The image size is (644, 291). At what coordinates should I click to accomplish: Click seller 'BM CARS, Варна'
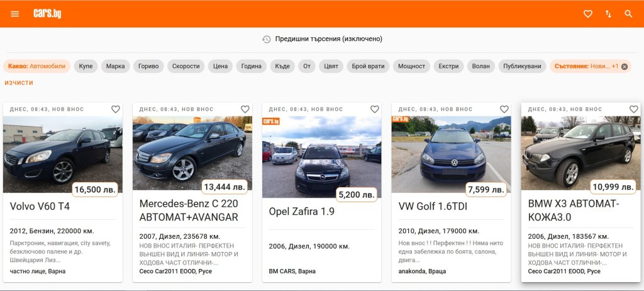292,271
